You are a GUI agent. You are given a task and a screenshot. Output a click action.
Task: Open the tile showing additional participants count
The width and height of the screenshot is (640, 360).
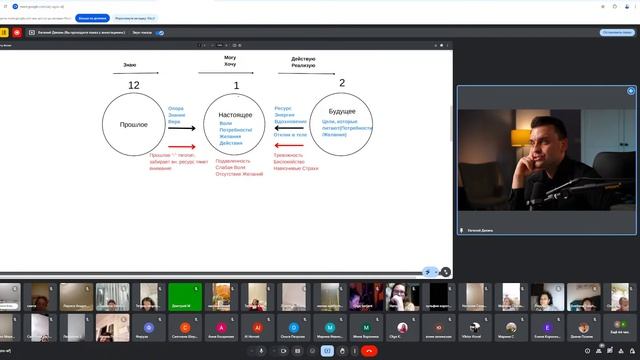tap(620, 328)
